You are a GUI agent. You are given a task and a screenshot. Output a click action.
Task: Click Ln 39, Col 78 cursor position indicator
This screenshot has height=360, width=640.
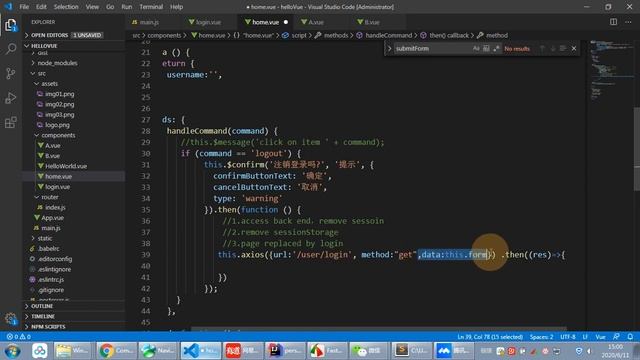coord(490,337)
